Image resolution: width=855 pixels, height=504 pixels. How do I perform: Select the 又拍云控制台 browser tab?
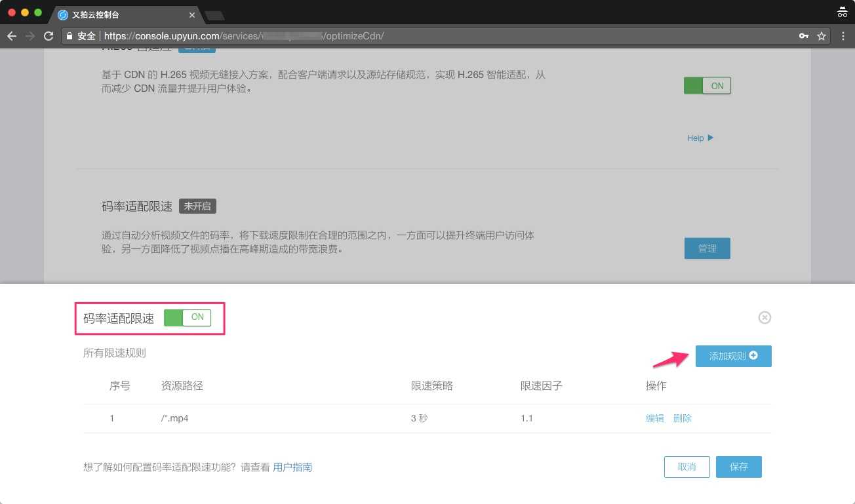click(x=125, y=14)
